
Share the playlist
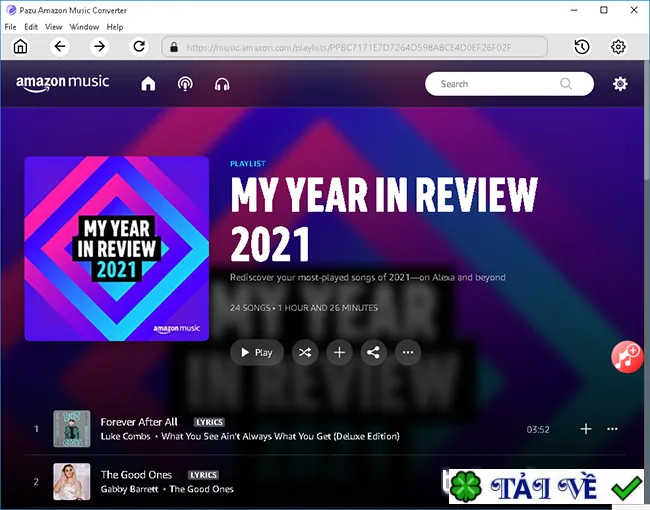point(373,352)
